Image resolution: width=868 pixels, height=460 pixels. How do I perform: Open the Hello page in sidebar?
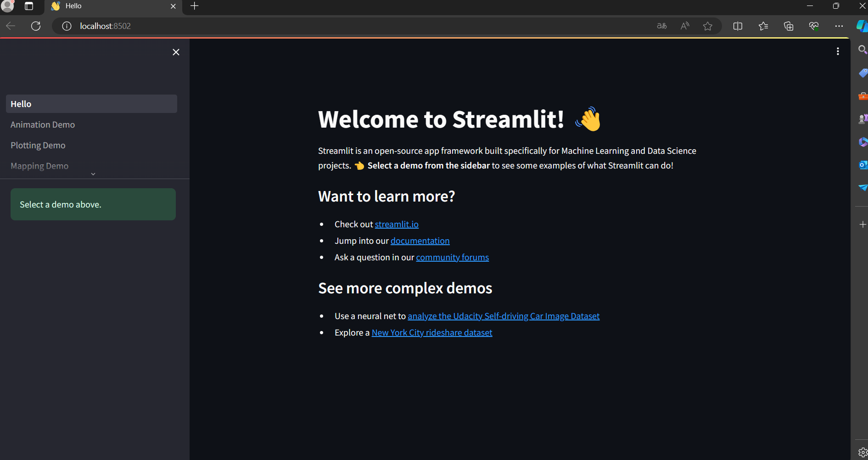[x=91, y=104]
